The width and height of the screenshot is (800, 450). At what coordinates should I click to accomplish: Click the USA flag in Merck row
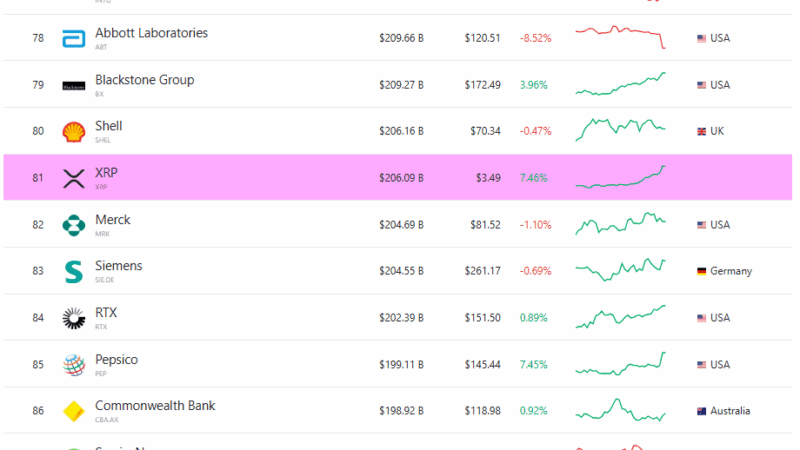pyautogui.click(x=702, y=225)
